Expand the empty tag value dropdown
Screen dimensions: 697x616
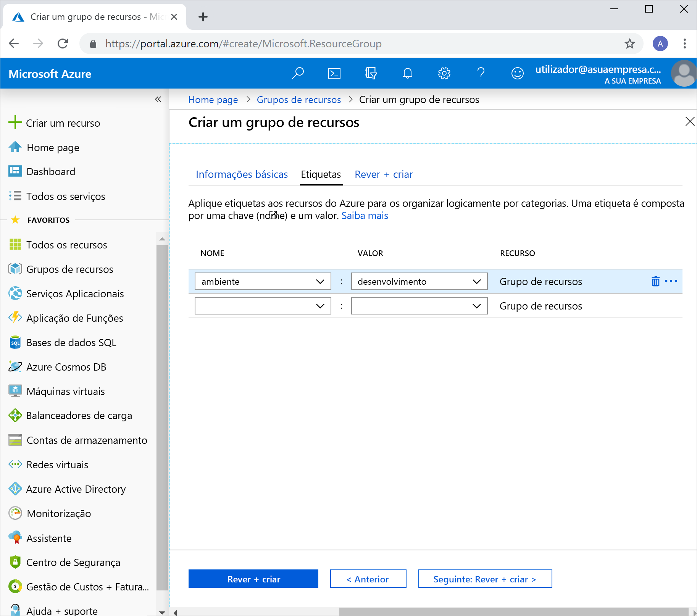[476, 306]
